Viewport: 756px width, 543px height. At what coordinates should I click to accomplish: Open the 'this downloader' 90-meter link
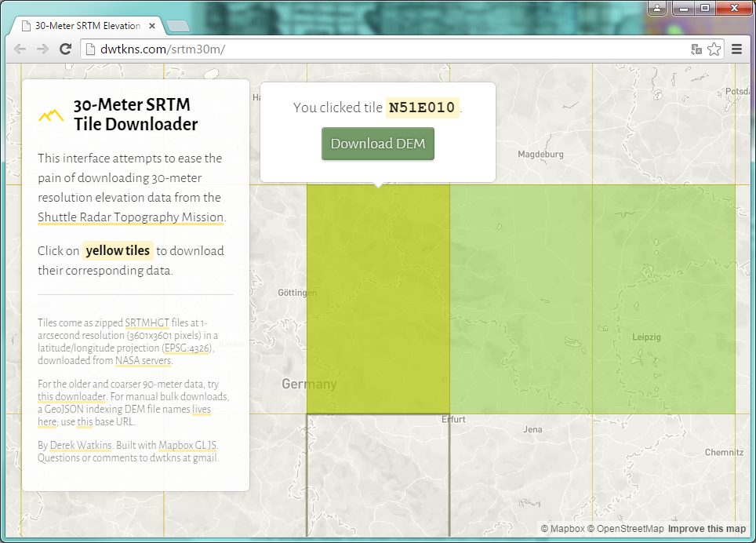71,396
